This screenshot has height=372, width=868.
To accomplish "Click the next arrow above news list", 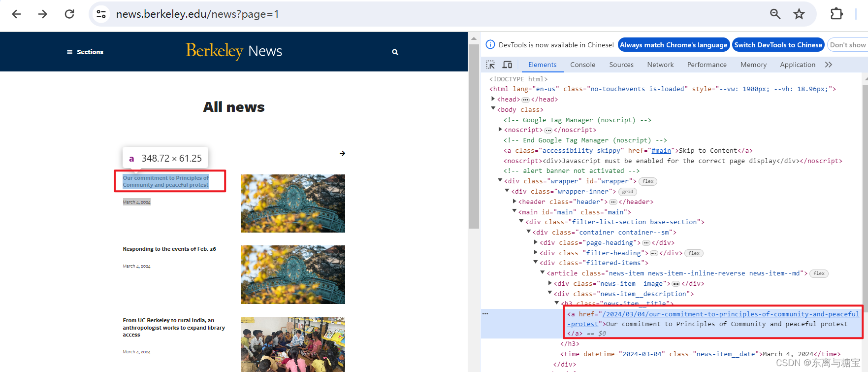I will click(342, 153).
